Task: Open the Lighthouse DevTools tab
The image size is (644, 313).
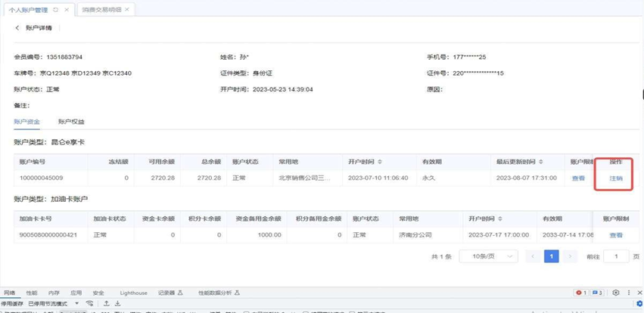Action: [134, 293]
